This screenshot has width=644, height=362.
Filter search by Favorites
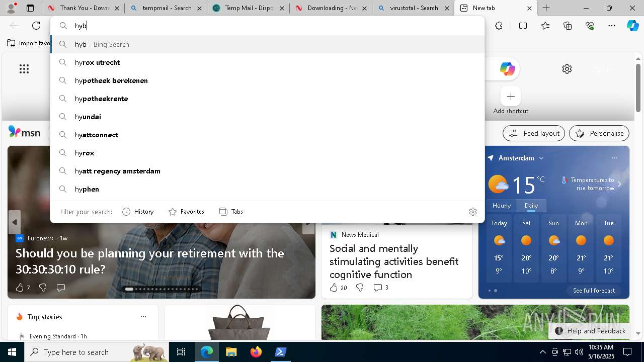[186, 212]
